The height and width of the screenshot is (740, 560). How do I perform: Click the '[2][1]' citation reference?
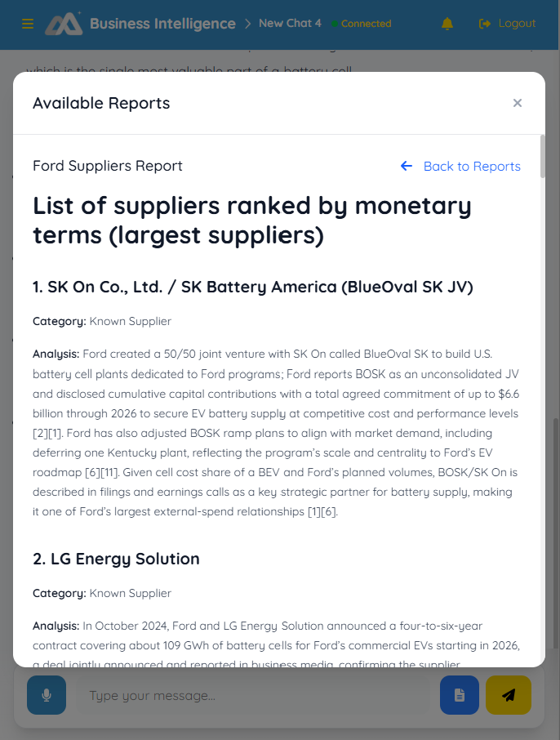[47, 433]
